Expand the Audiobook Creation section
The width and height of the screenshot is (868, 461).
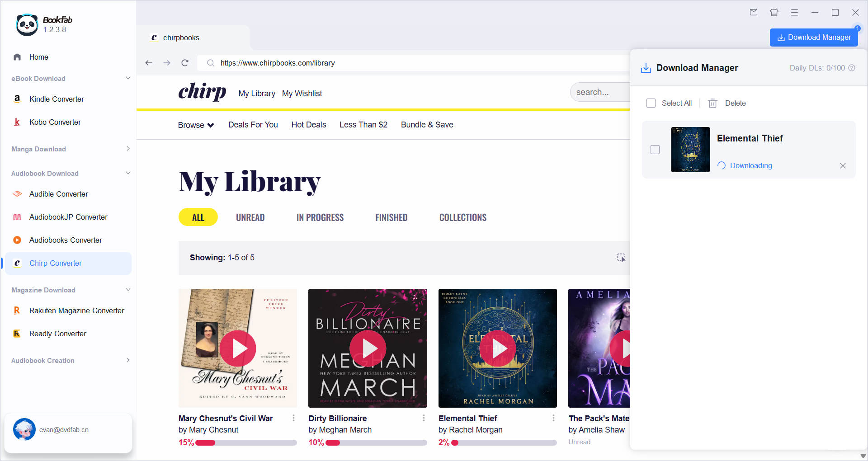click(128, 360)
